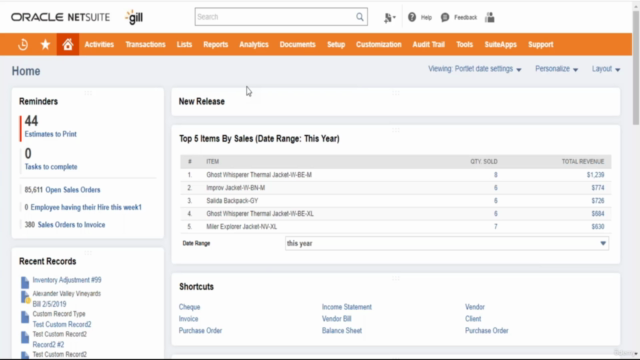Expand the Layout dropdown
This screenshot has width=640, height=360.
click(606, 69)
